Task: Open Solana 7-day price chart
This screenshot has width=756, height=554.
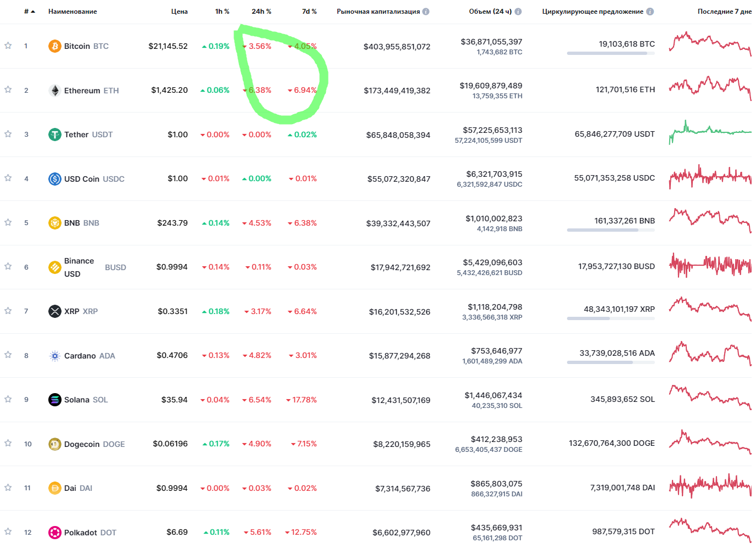Action: click(x=710, y=398)
